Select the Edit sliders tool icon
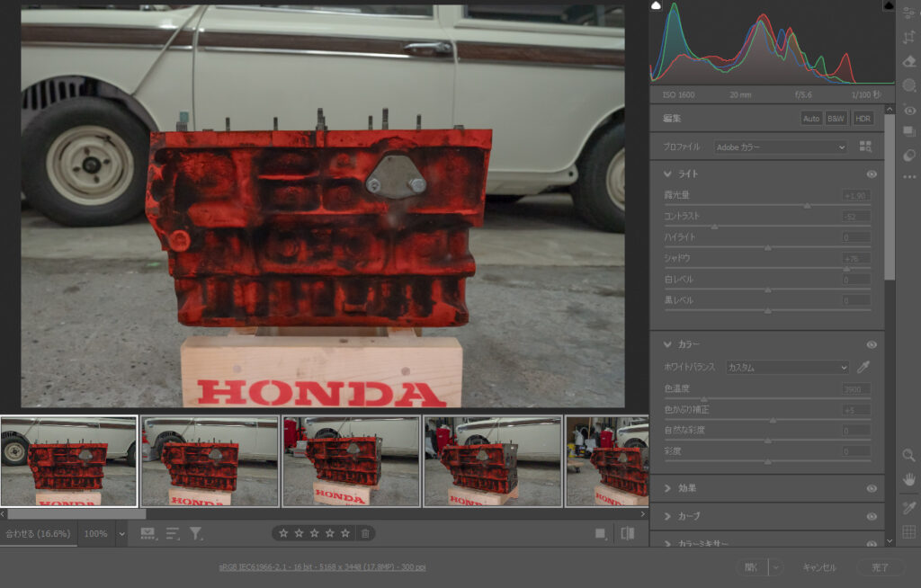921x588 pixels. pos(909,12)
